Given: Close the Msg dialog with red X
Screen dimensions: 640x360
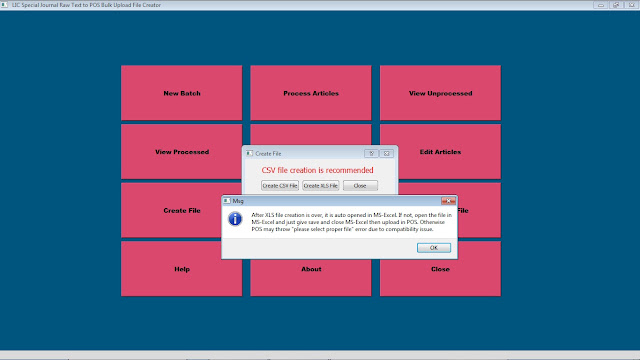Looking at the screenshot, I should coord(448,201).
